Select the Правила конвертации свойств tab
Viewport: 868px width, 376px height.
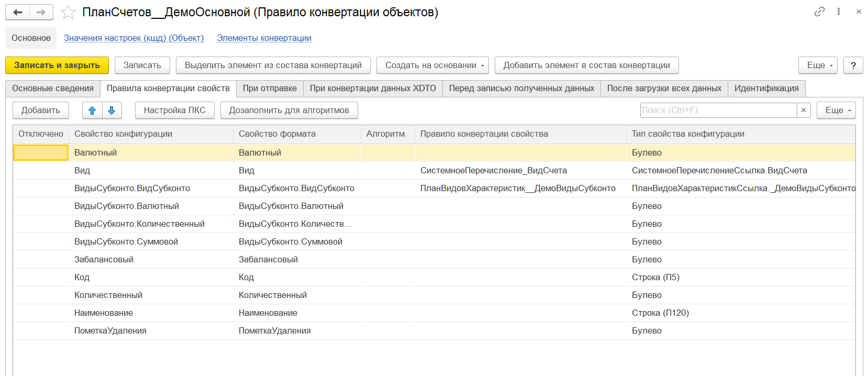tap(168, 89)
